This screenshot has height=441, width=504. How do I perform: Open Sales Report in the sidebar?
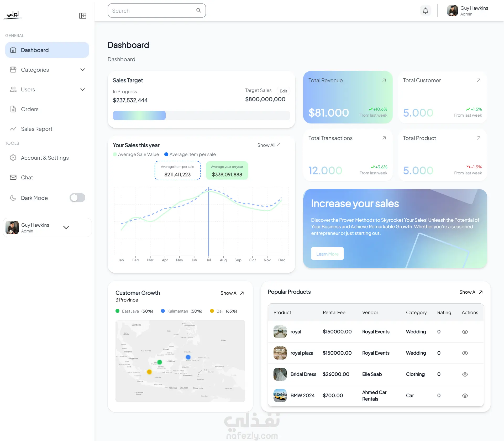pos(36,129)
